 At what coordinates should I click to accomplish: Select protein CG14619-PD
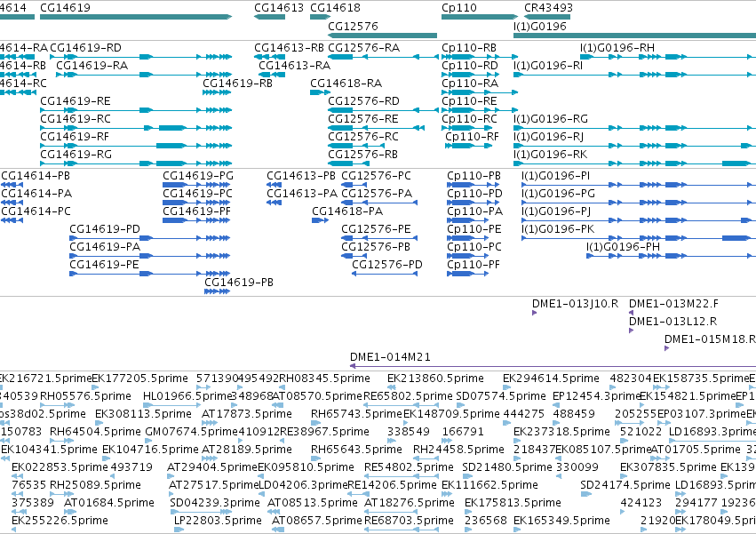pos(105,229)
